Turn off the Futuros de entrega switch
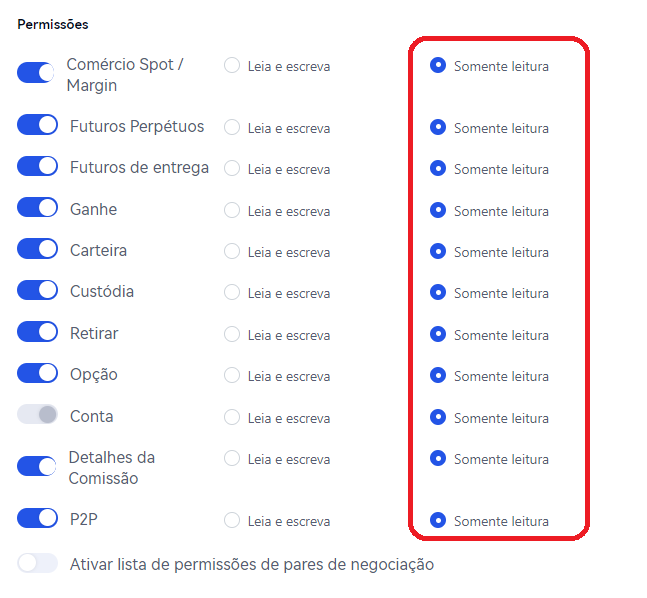This screenshot has width=647, height=598. pyautogui.click(x=37, y=166)
